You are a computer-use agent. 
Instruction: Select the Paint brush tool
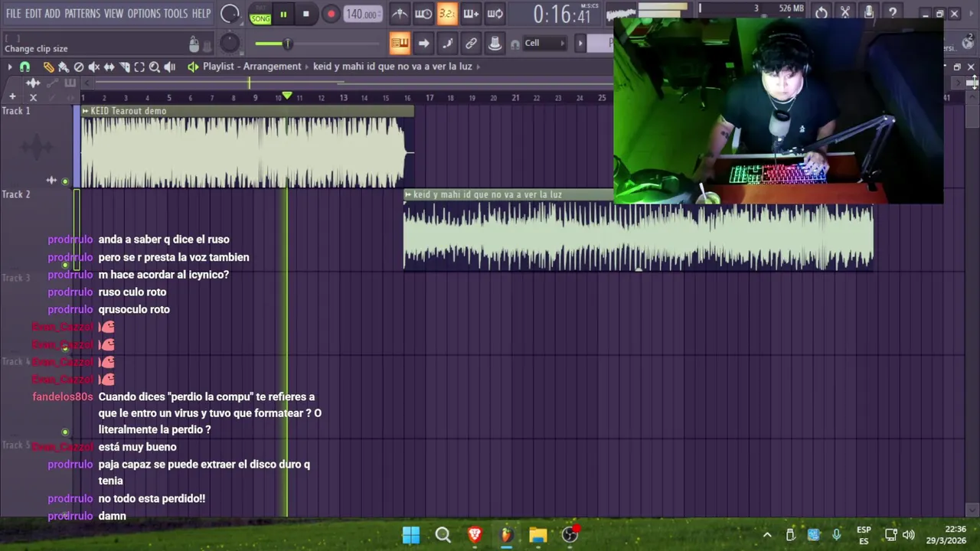tap(64, 67)
